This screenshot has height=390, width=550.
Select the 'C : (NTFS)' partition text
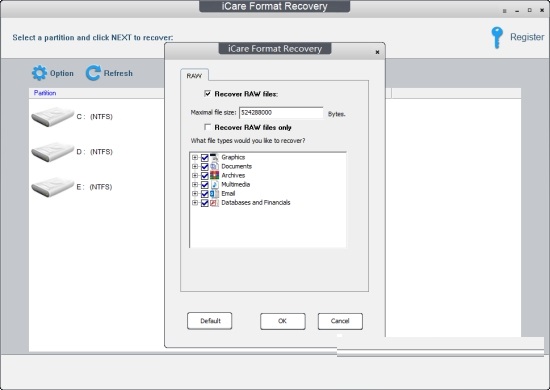(94, 117)
